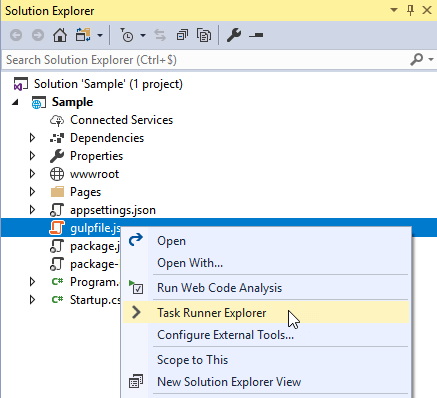The width and height of the screenshot is (437, 398).
Task: Open the Pending Changes Filter clock icon
Action: point(127,35)
